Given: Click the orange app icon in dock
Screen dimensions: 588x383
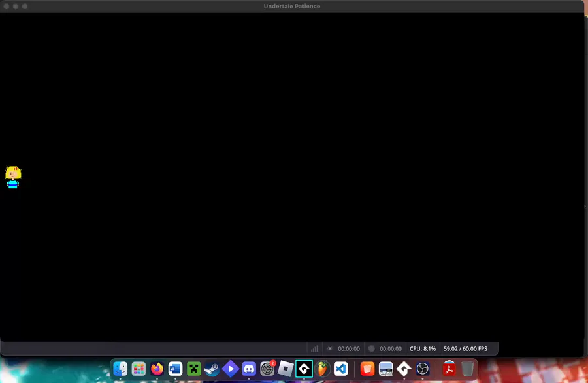Looking at the screenshot, I should click(x=367, y=369).
